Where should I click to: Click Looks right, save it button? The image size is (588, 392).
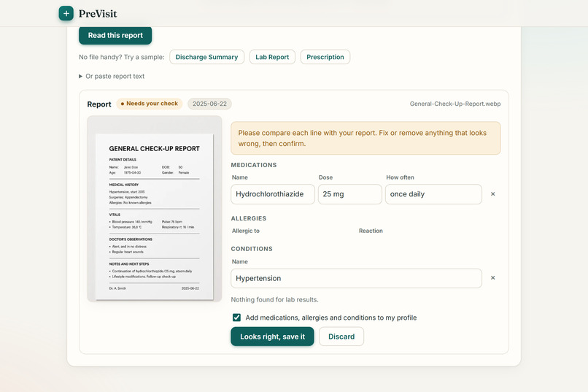coord(272,337)
